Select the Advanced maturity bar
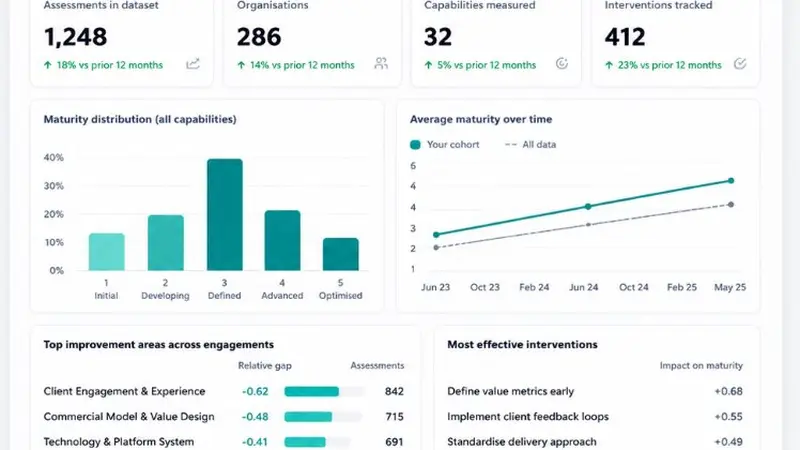This screenshot has width=800, height=450. point(282,240)
